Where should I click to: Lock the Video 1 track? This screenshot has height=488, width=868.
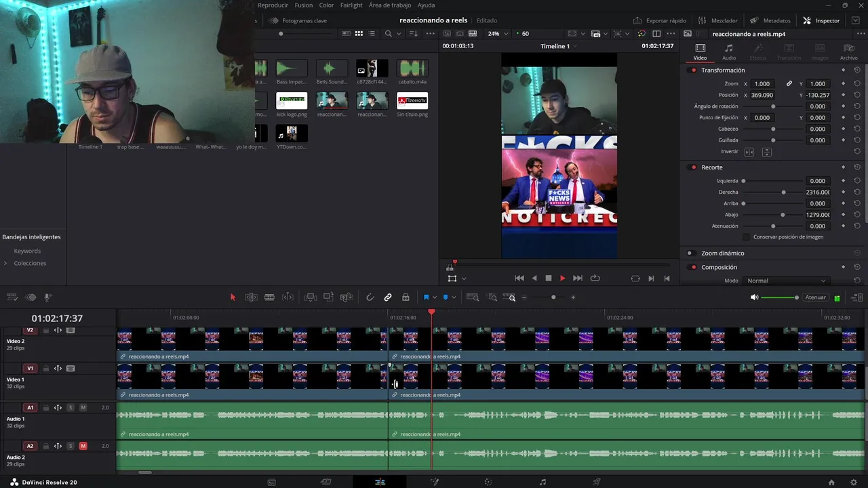pyautogui.click(x=46, y=369)
